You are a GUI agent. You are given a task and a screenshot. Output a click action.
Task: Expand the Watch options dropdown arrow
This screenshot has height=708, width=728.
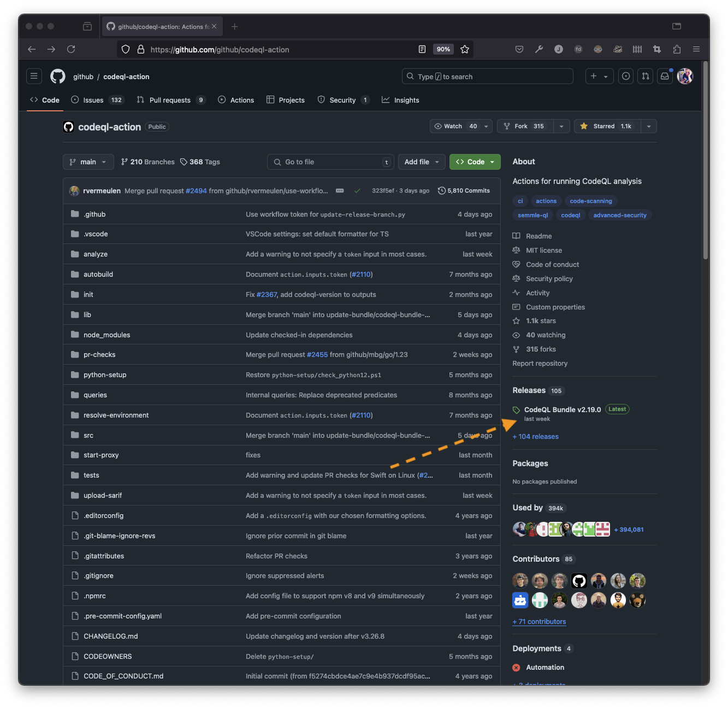point(487,126)
